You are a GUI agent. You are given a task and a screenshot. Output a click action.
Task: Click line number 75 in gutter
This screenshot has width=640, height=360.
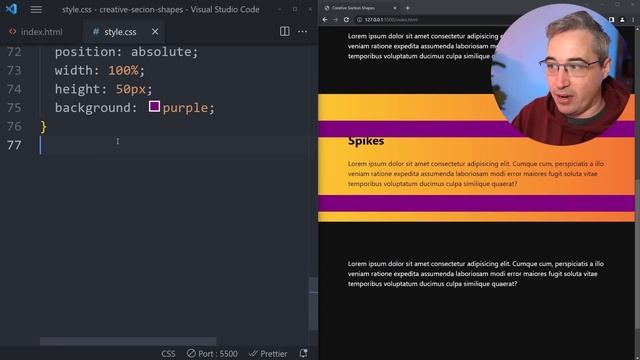tap(14, 108)
